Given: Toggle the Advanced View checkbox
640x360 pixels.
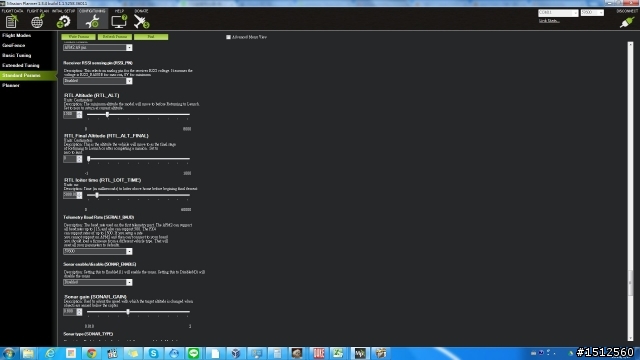Looking at the screenshot, I should [229, 37].
